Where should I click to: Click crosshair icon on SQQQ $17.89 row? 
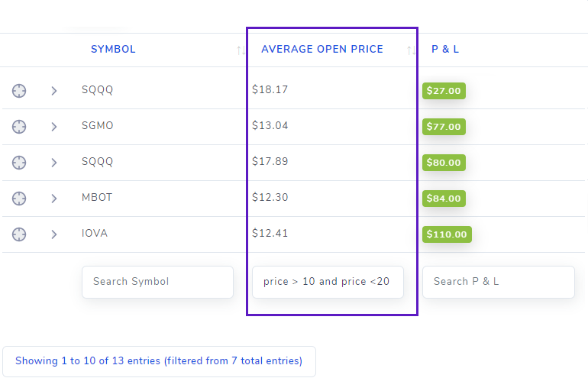coord(19,163)
